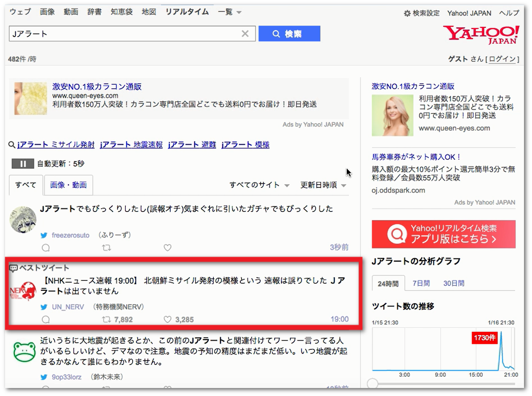
Task: Switch to the 辞書 search tab
Action: [x=95, y=12]
